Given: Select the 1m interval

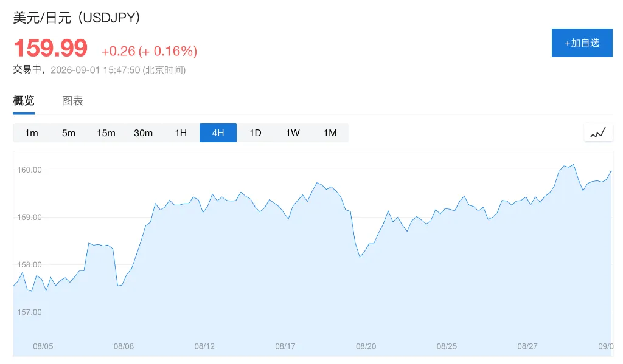Looking at the screenshot, I should pyautogui.click(x=32, y=133).
